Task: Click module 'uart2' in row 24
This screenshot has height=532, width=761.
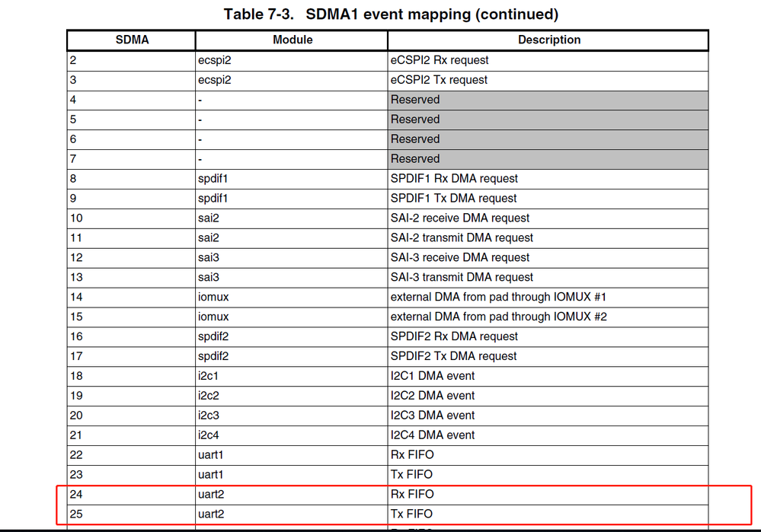Action: coord(211,494)
